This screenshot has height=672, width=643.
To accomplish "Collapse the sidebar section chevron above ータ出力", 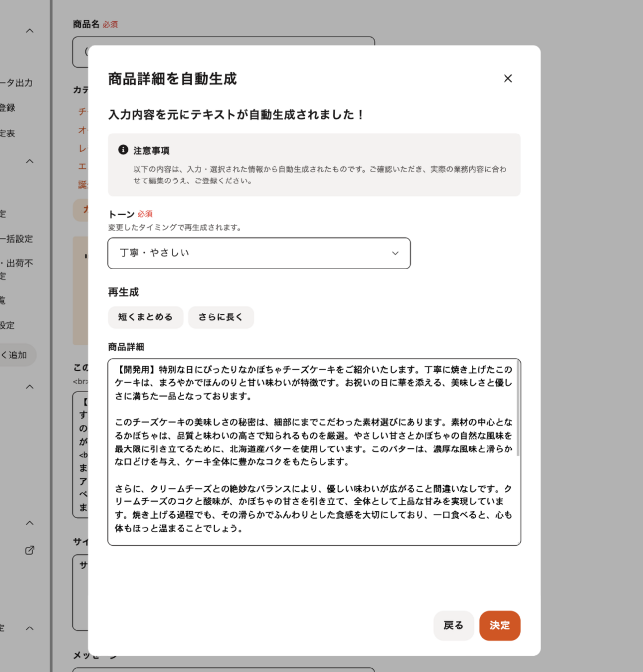I will pos(30,31).
